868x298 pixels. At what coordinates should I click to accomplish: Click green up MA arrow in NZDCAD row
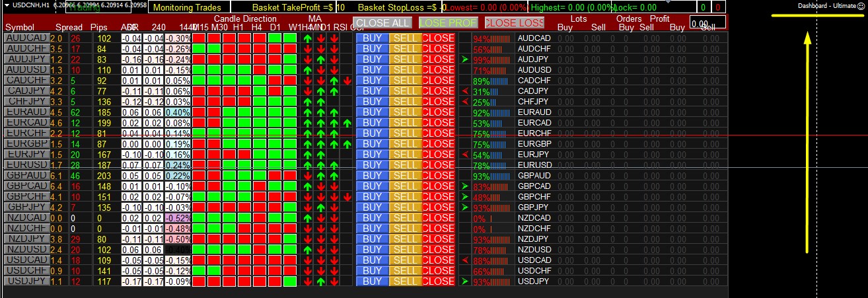click(307, 218)
